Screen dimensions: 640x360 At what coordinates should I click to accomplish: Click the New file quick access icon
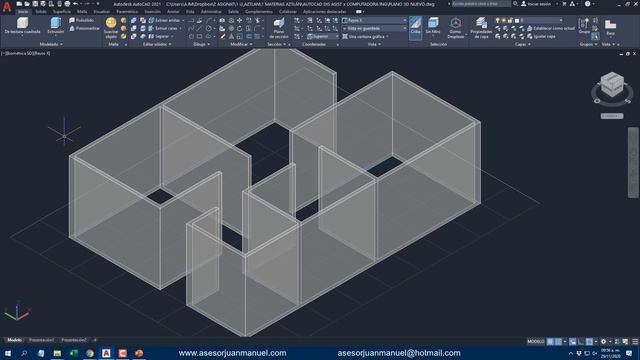coord(19,4)
